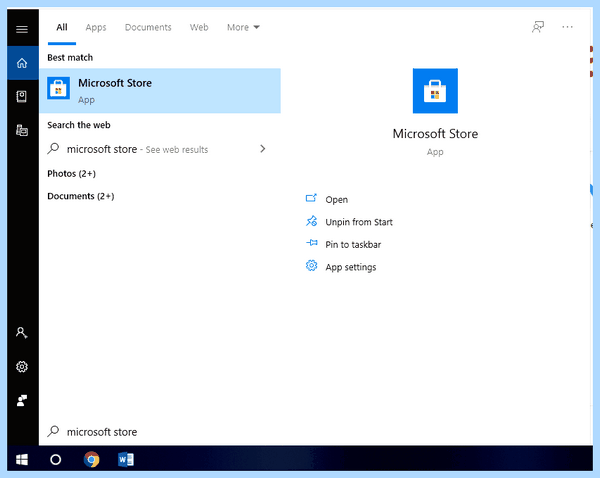This screenshot has height=478, width=600.
Task: Click the App settings gear icon
Action: pyautogui.click(x=311, y=266)
